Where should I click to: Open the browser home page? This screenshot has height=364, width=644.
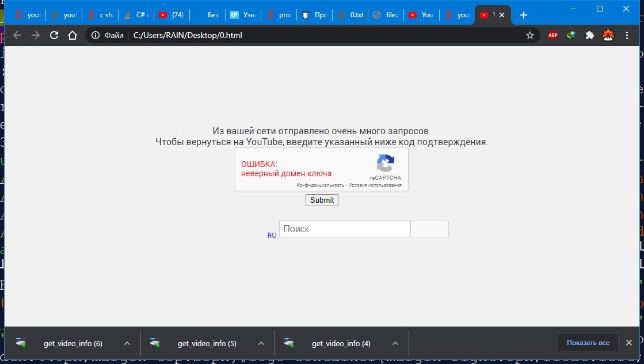73,35
